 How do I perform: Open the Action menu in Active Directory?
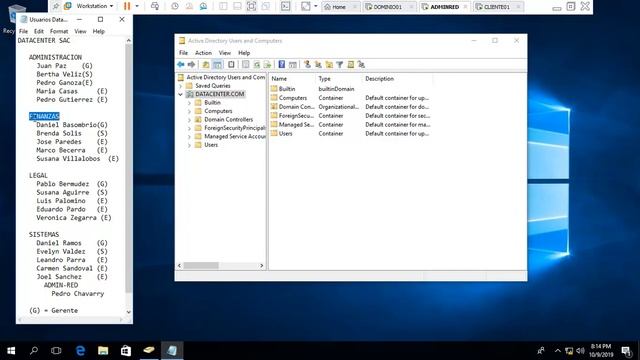(x=203, y=53)
